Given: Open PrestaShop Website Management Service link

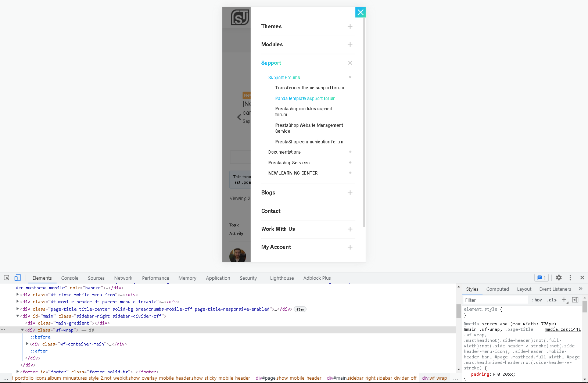Looking at the screenshot, I should 309,128.
